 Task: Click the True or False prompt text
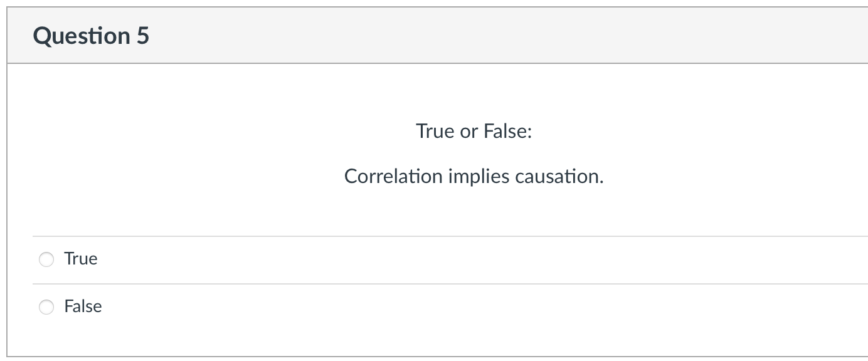click(x=474, y=131)
